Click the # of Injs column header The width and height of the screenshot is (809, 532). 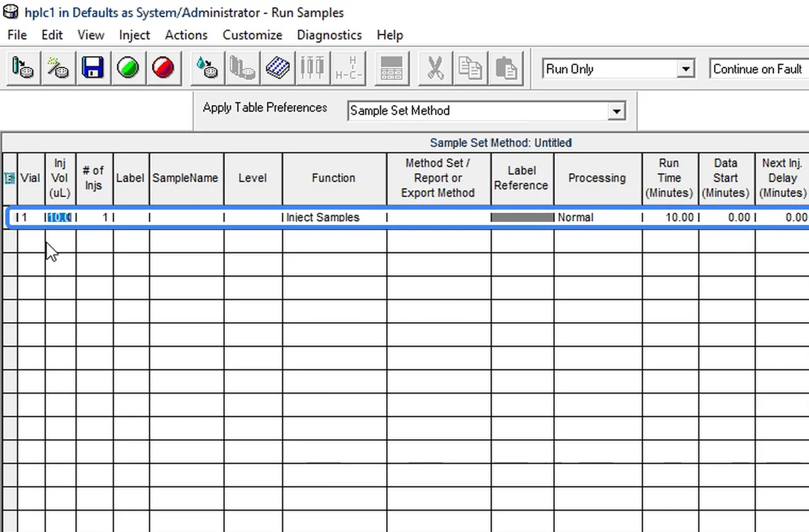pos(94,178)
